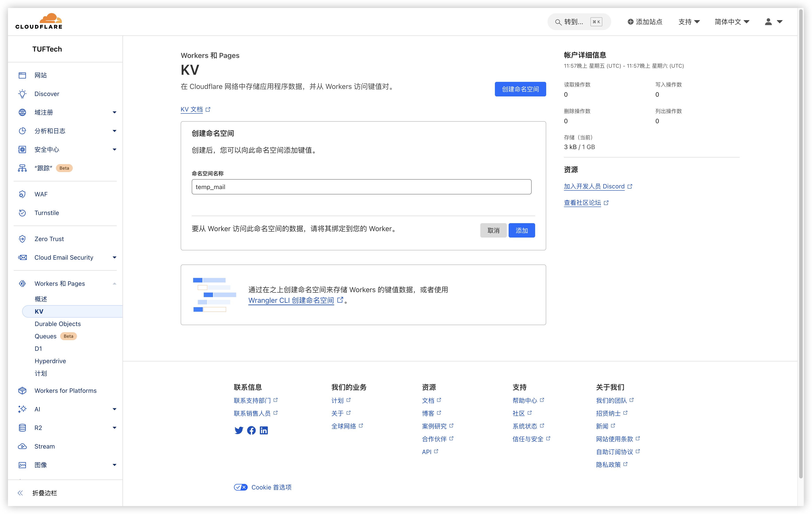Select D1 under Workers 和 Pages
Viewport: 812px width, 514px height.
point(38,348)
